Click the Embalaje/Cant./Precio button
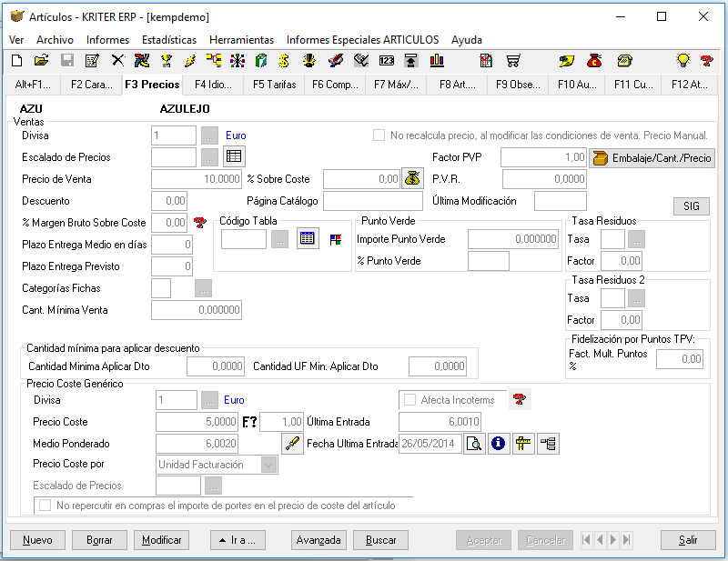Viewport: 728px width, 561px height. click(x=652, y=158)
